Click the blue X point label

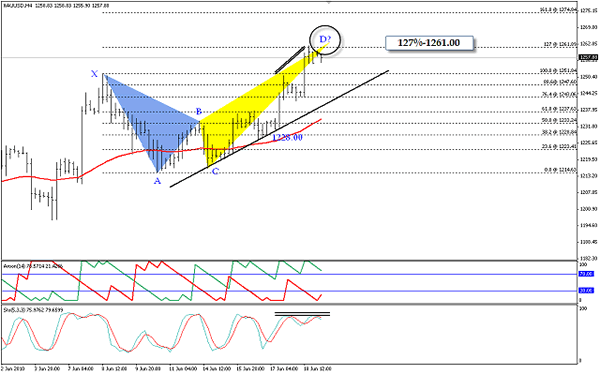94,74
